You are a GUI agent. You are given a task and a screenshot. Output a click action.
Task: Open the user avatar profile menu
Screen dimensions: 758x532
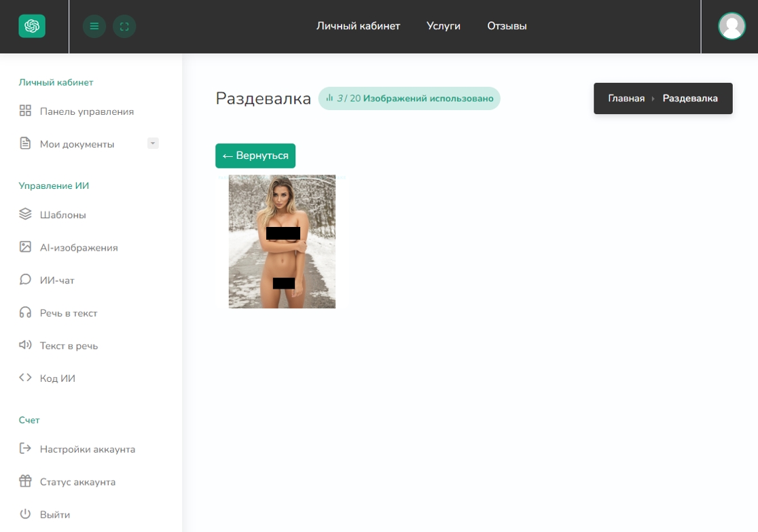[x=732, y=26]
